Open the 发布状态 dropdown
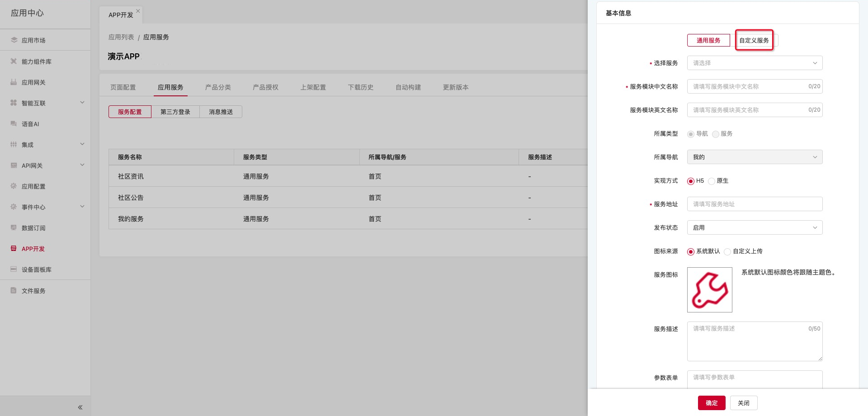The image size is (868, 416). point(755,227)
